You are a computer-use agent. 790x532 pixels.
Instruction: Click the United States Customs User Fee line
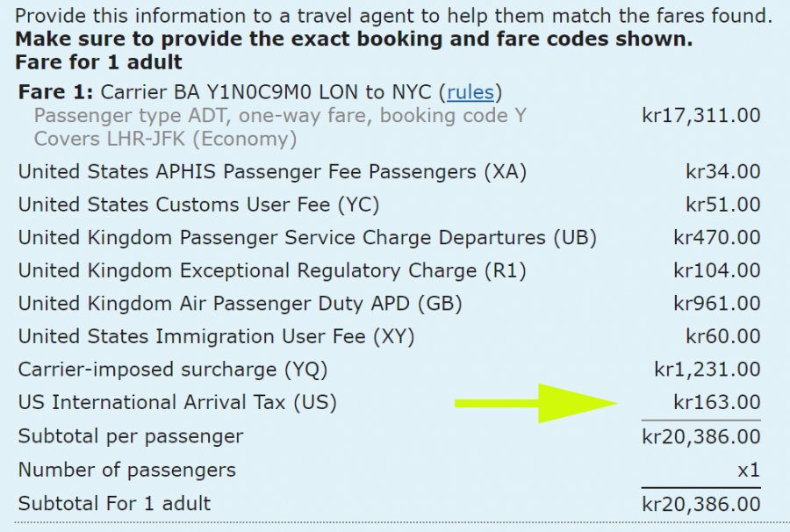(x=198, y=205)
